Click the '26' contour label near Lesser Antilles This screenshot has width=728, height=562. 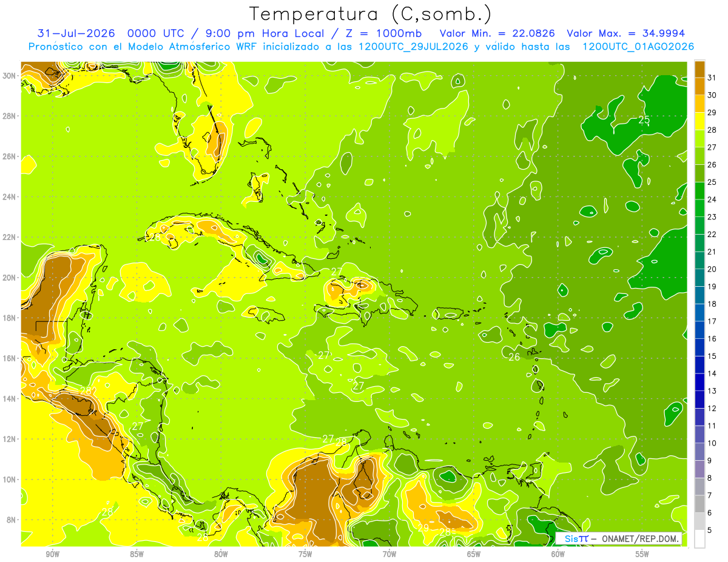point(514,357)
